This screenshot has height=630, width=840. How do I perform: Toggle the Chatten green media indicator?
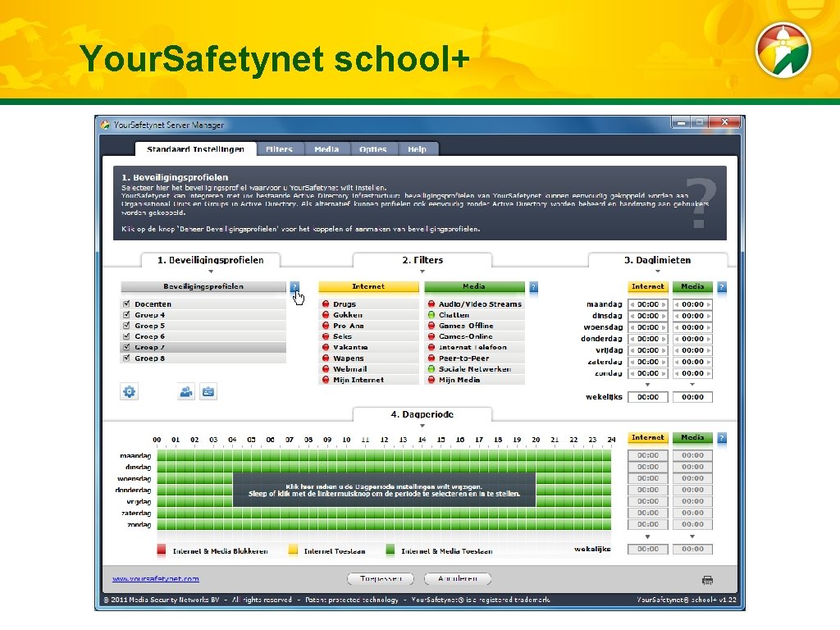pos(431,315)
